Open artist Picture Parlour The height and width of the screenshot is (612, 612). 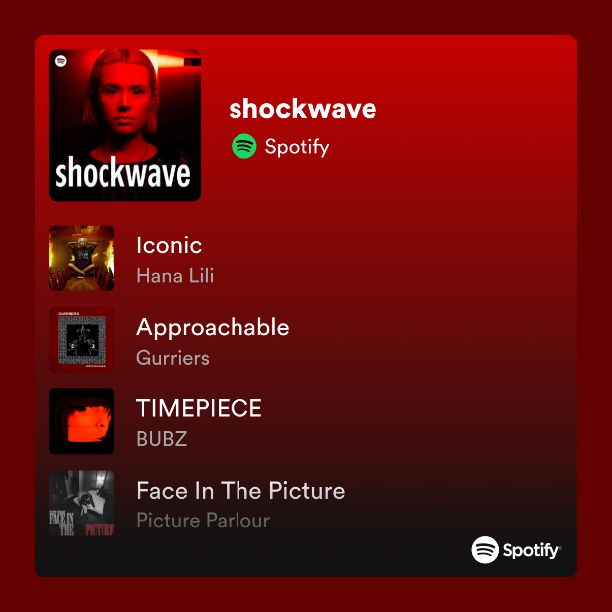(x=203, y=520)
